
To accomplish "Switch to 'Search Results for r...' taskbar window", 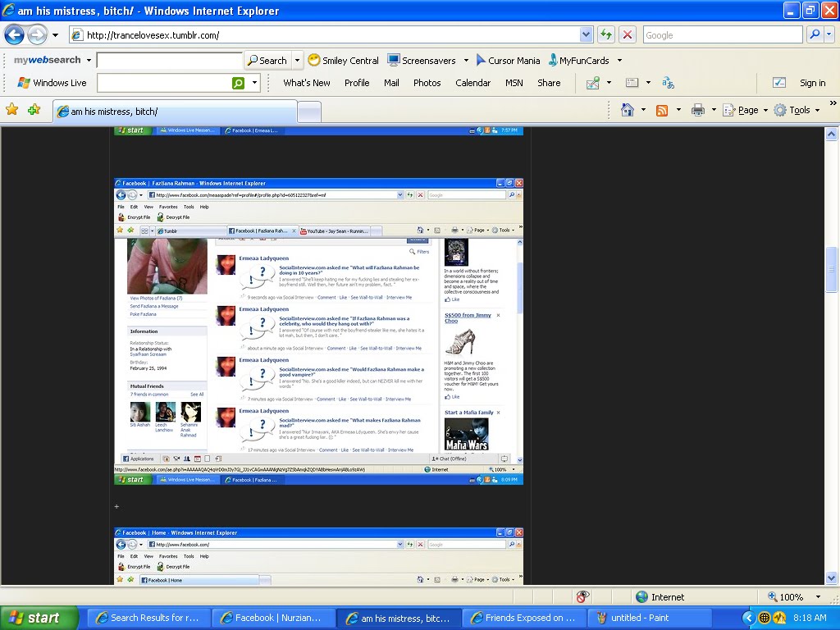I will click(148, 619).
